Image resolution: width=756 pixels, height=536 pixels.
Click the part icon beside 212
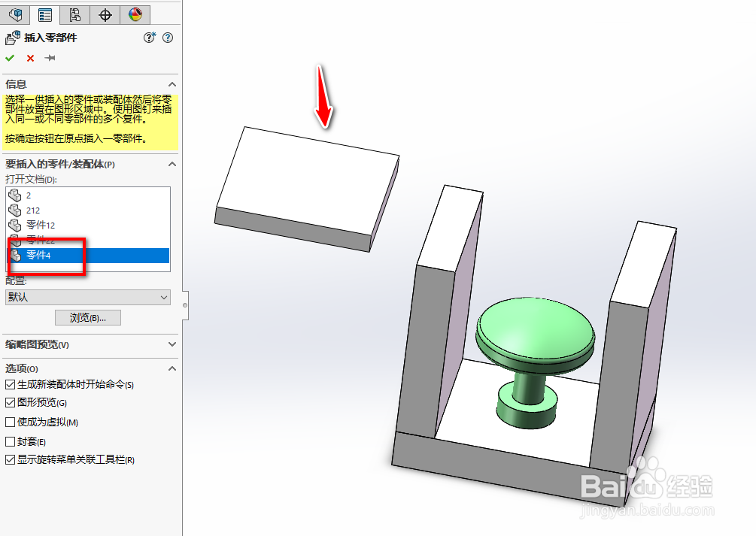[15, 210]
